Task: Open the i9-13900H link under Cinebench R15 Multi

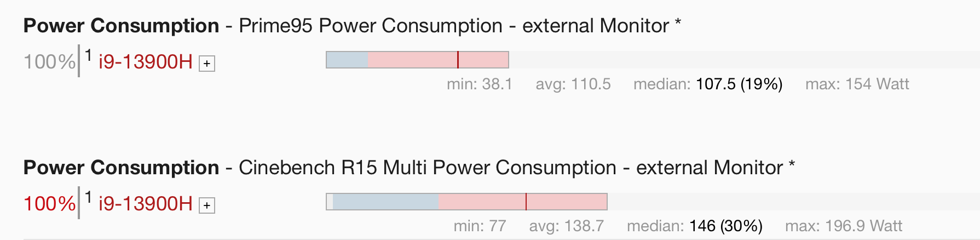Action: 145,204
